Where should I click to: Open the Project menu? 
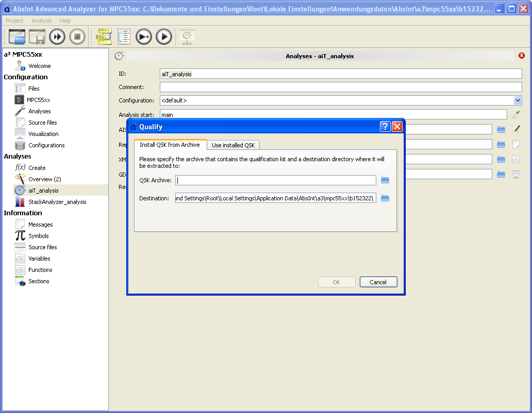click(14, 21)
